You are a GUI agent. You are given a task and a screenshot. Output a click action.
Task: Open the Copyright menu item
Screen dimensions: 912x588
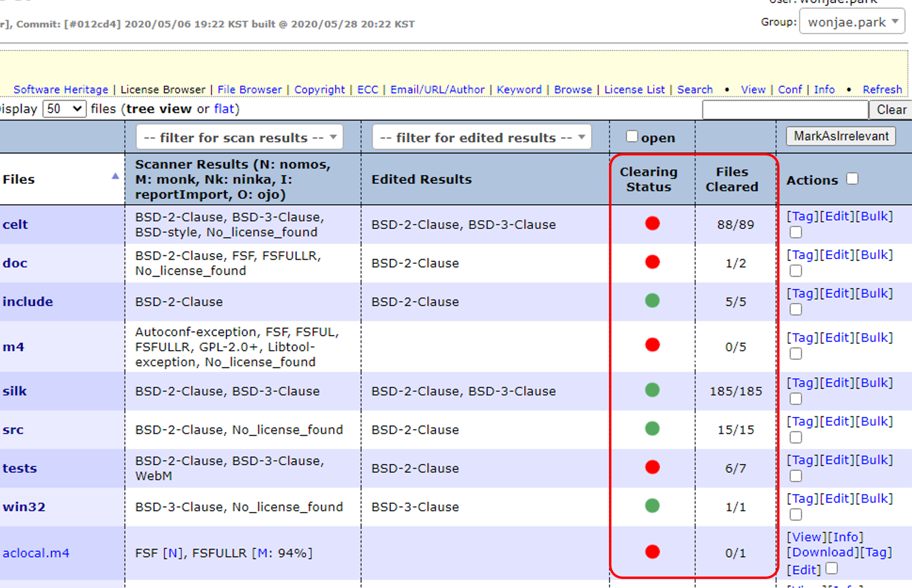(x=319, y=89)
